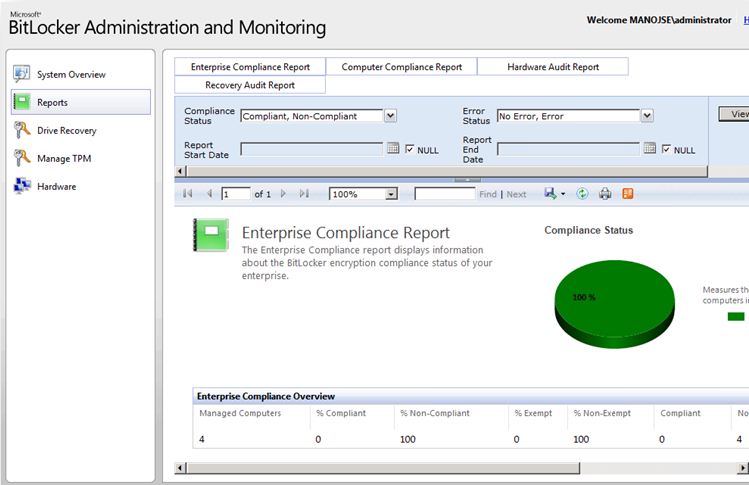This screenshot has height=485, width=749.
Task: Click the Compliance Status field showing Compliant, Non-Compliant
Action: (312, 116)
